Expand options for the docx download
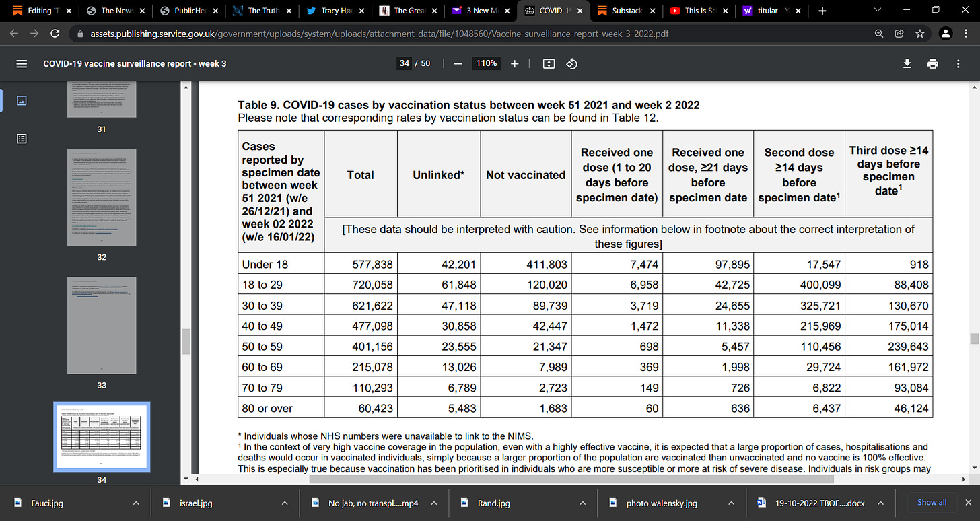Screen dimensions: 980x521 [x=879, y=503]
